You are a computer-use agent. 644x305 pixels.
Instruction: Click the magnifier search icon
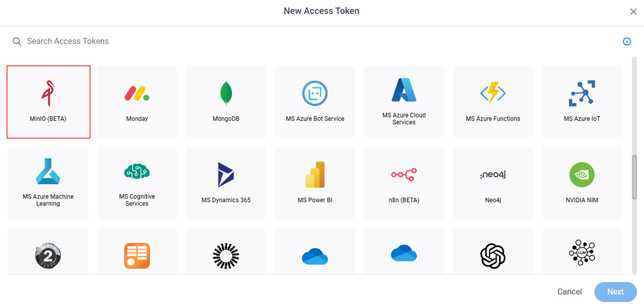[17, 41]
